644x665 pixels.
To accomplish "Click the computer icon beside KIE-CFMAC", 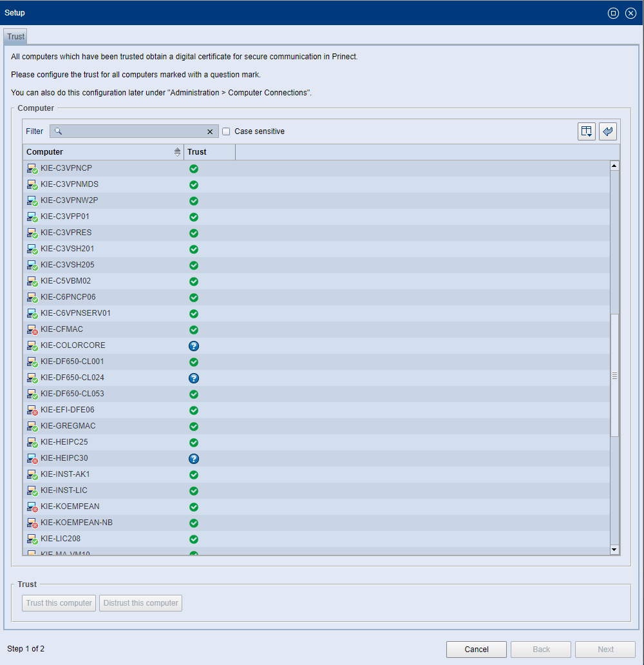I will click(32, 330).
